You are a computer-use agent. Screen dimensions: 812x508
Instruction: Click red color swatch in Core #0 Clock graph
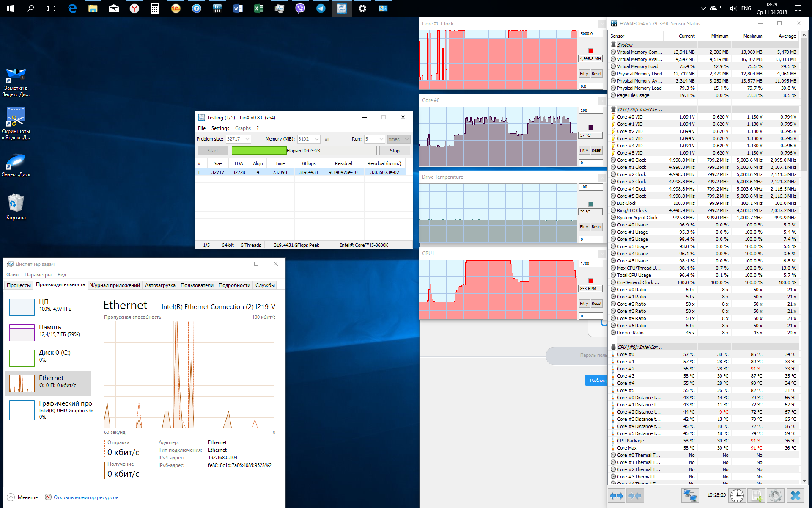(x=590, y=51)
